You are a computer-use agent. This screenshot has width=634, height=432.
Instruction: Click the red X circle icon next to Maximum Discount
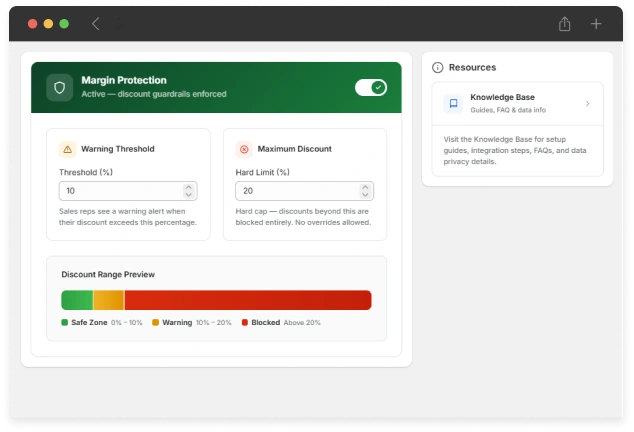tap(244, 149)
